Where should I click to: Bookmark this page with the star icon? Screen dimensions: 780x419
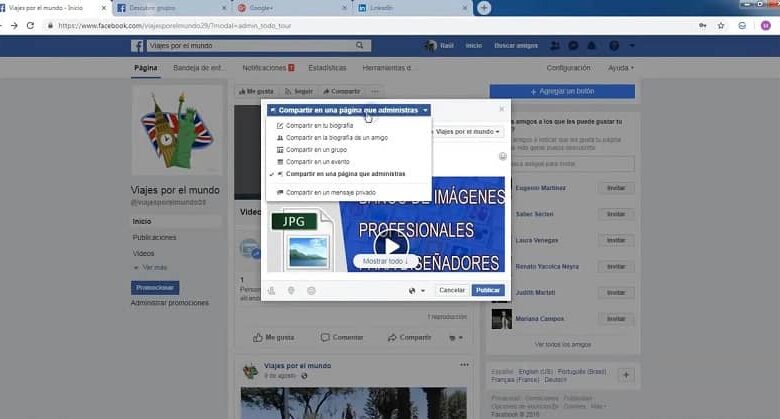(721, 26)
